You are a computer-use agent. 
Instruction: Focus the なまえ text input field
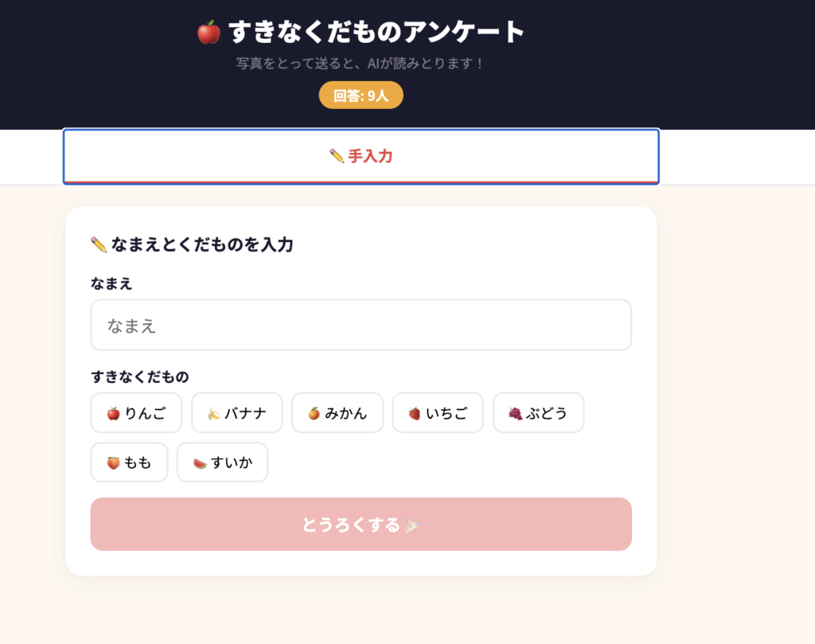pos(361,325)
